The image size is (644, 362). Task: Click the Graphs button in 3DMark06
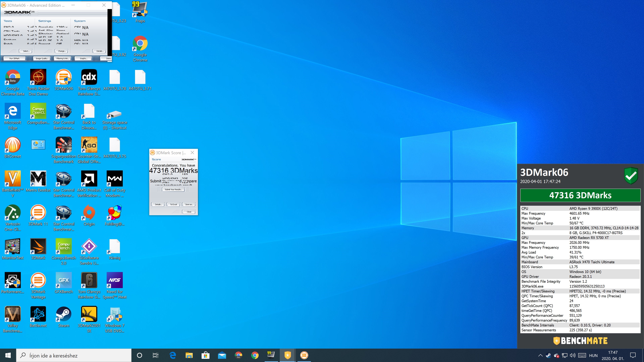tap(84, 58)
